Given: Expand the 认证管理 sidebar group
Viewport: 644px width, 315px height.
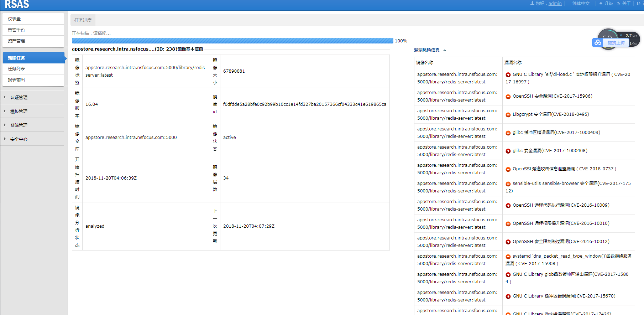Looking at the screenshot, I should (19, 97).
